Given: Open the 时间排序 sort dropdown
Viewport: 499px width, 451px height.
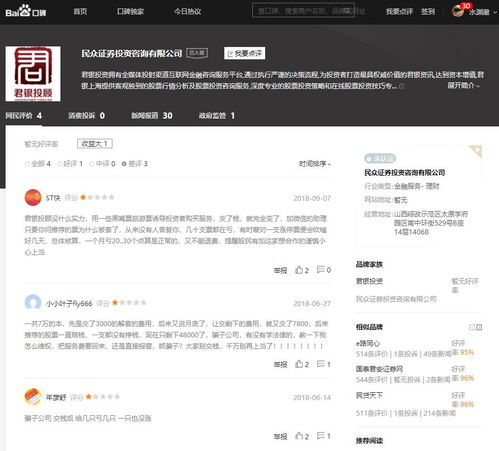Looking at the screenshot, I should [x=315, y=164].
